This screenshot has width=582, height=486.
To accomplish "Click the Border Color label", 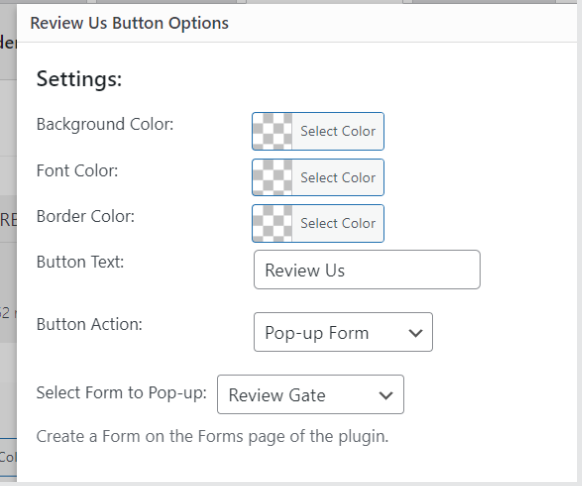I will click(x=85, y=216).
